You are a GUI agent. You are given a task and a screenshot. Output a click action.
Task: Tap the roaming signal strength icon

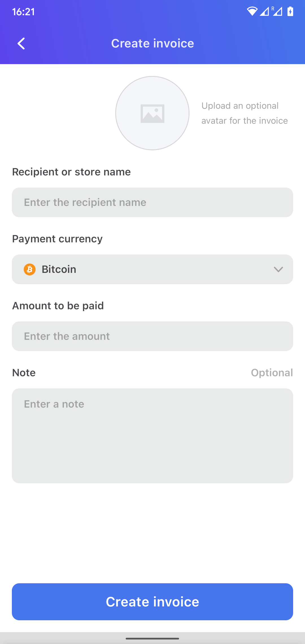click(277, 11)
